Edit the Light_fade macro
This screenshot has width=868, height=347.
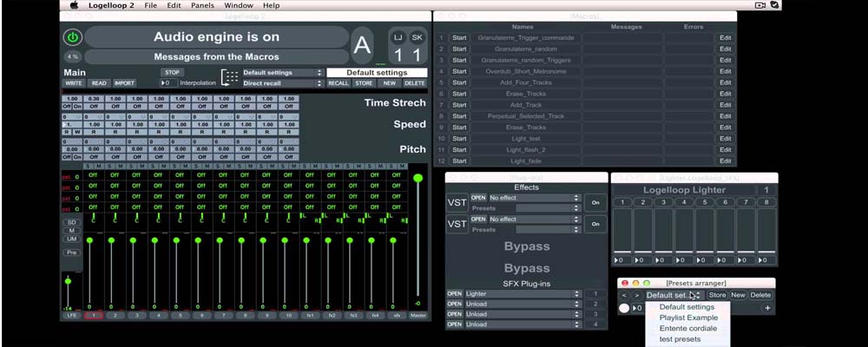725,161
